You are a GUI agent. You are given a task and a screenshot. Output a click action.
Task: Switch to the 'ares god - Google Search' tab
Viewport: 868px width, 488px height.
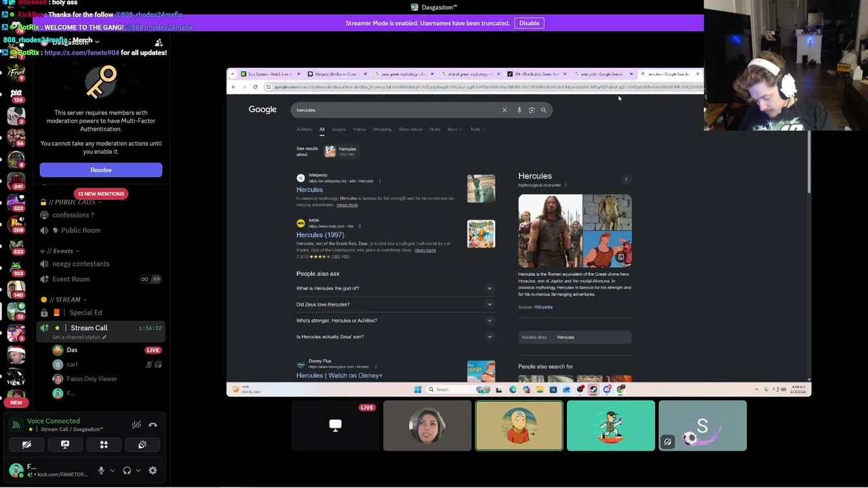click(x=601, y=74)
